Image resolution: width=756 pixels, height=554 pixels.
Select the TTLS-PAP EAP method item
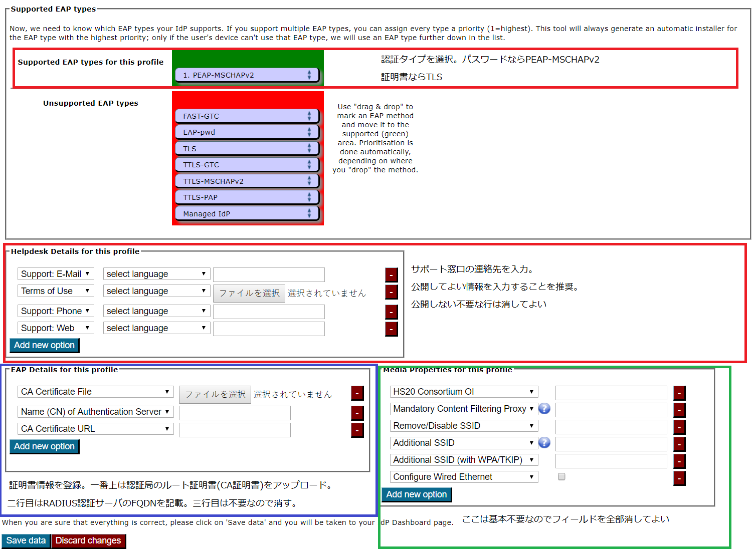pyautogui.click(x=247, y=197)
